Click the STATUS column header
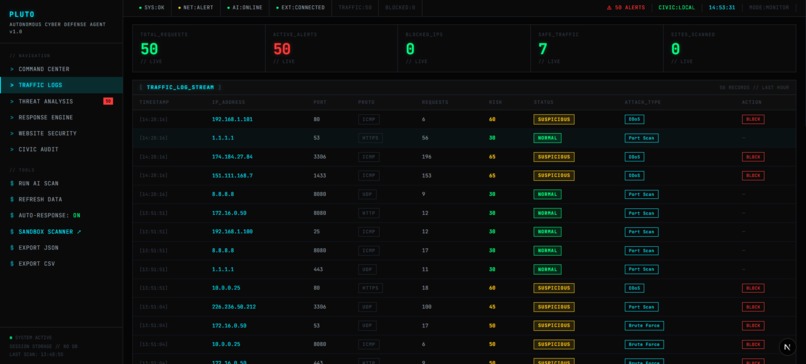The height and width of the screenshot is (364, 806). pyautogui.click(x=543, y=102)
